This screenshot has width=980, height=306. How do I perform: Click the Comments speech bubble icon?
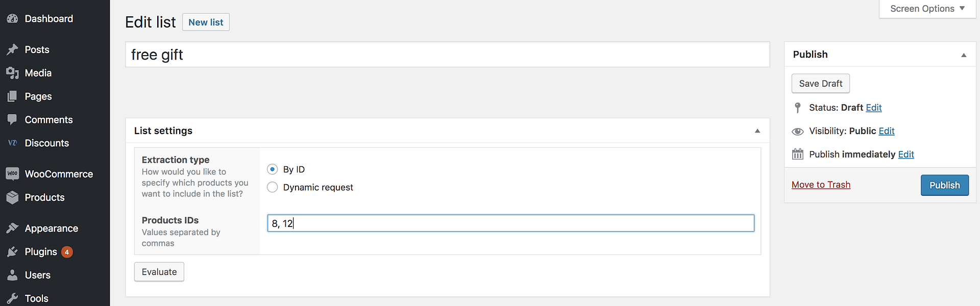point(12,120)
